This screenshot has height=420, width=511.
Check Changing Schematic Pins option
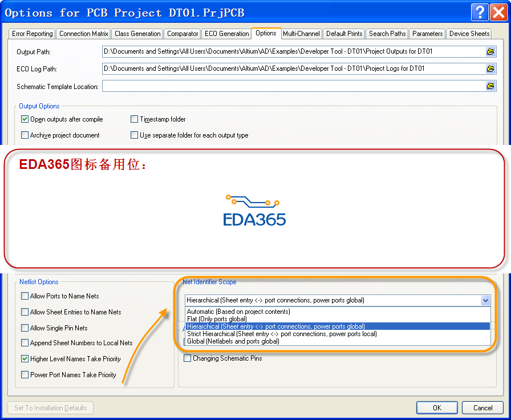[188, 358]
